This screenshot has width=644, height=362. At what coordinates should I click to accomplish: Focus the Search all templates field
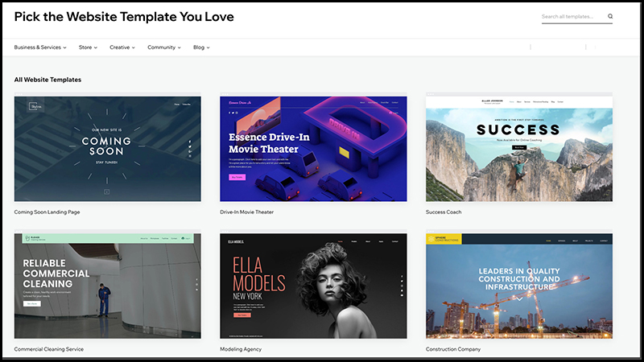coord(573,16)
